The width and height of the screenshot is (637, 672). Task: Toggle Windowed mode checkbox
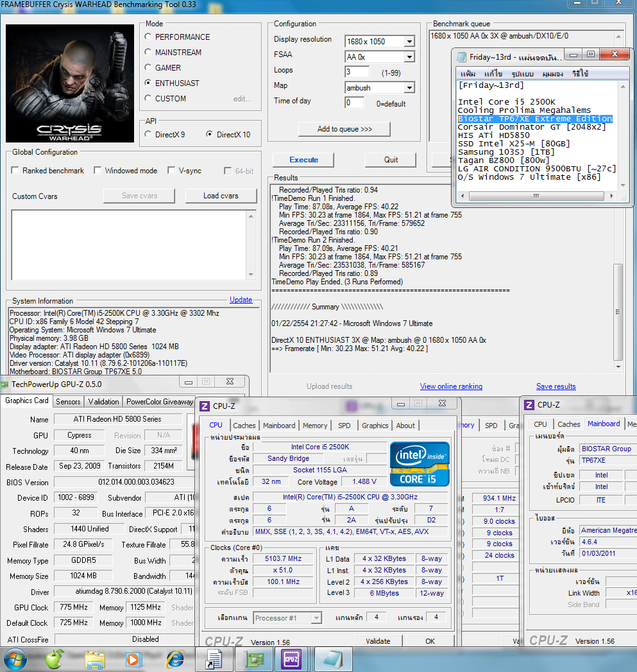point(98,171)
